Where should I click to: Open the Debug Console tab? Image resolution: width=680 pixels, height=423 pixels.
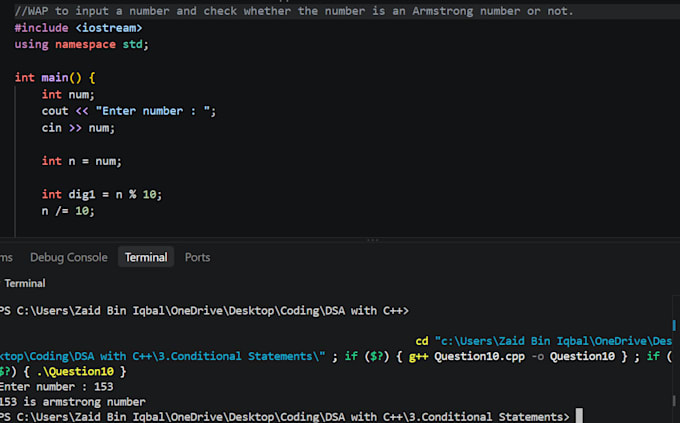[x=69, y=257]
